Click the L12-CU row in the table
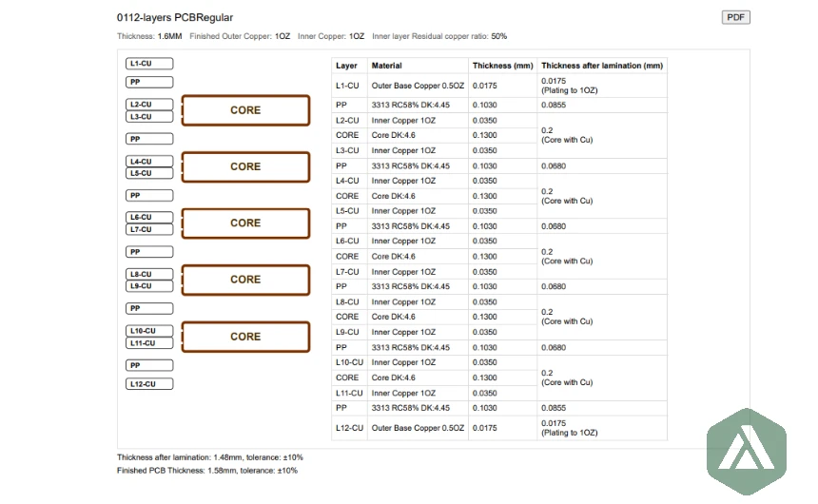Viewport: 818px width, 504px height. click(349, 429)
